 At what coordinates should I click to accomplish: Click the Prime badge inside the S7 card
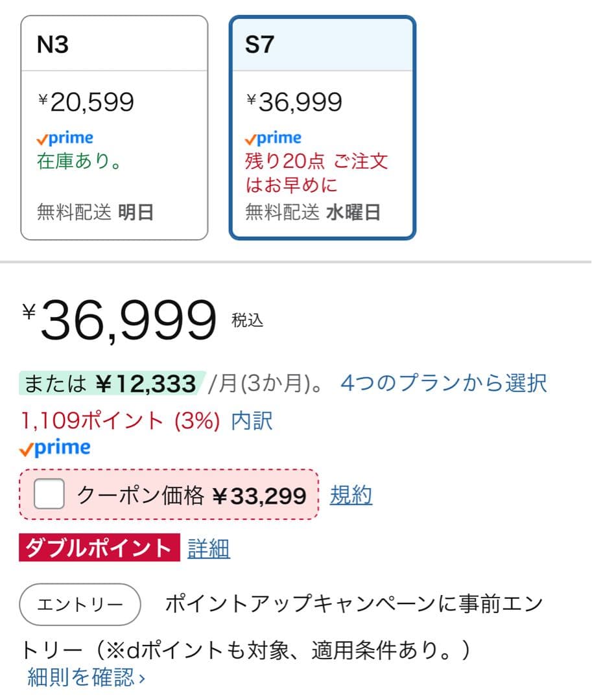(x=274, y=137)
